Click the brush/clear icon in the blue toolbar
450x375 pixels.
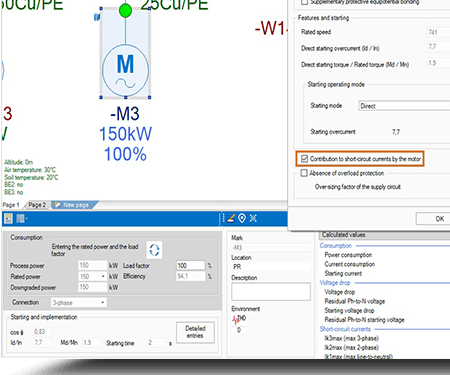tap(231, 218)
